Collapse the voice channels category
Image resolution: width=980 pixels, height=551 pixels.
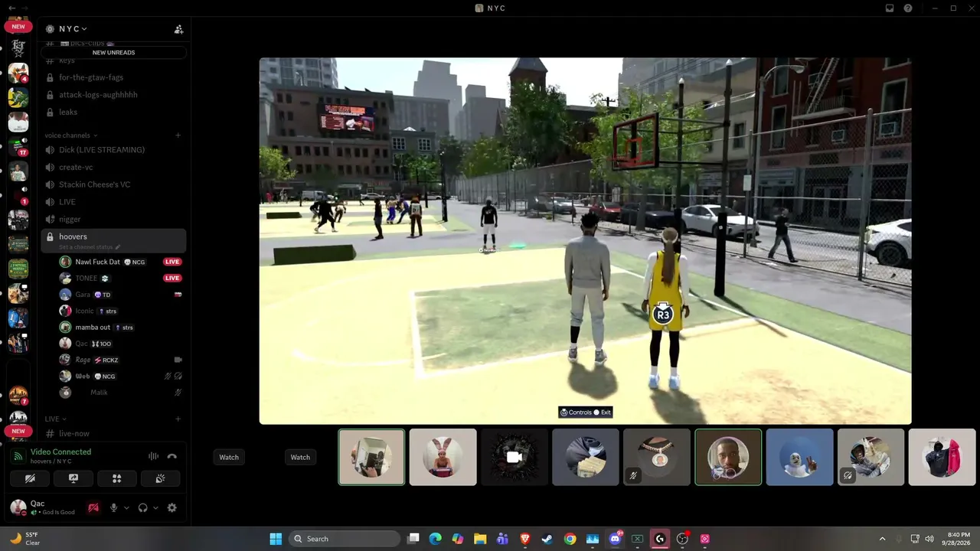71,135
